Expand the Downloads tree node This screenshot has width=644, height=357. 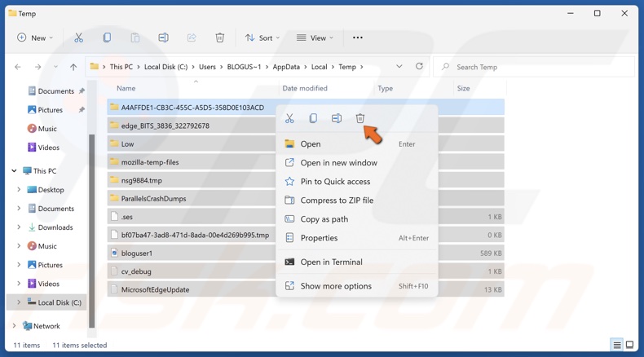pos(19,227)
